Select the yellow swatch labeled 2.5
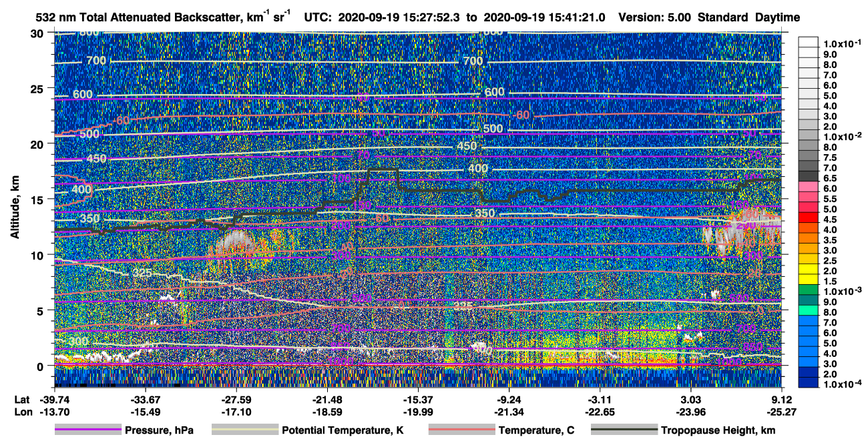868x445 pixels. (x=809, y=260)
